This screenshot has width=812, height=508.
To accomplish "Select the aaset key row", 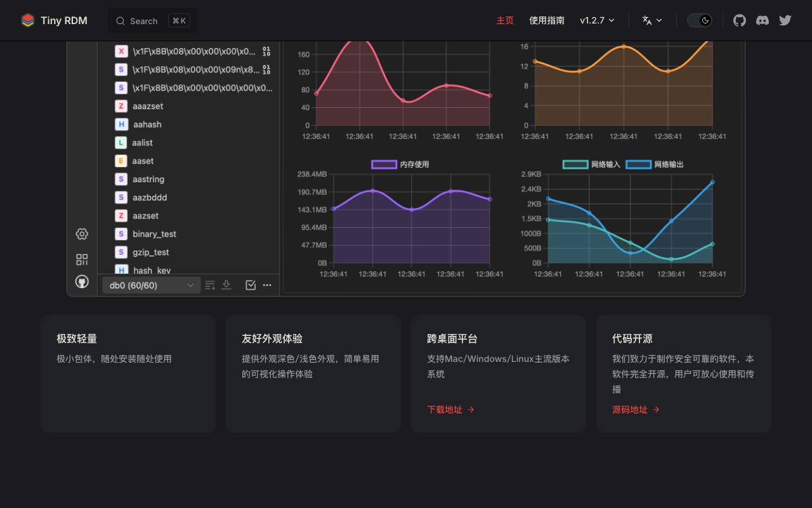I will [x=188, y=161].
